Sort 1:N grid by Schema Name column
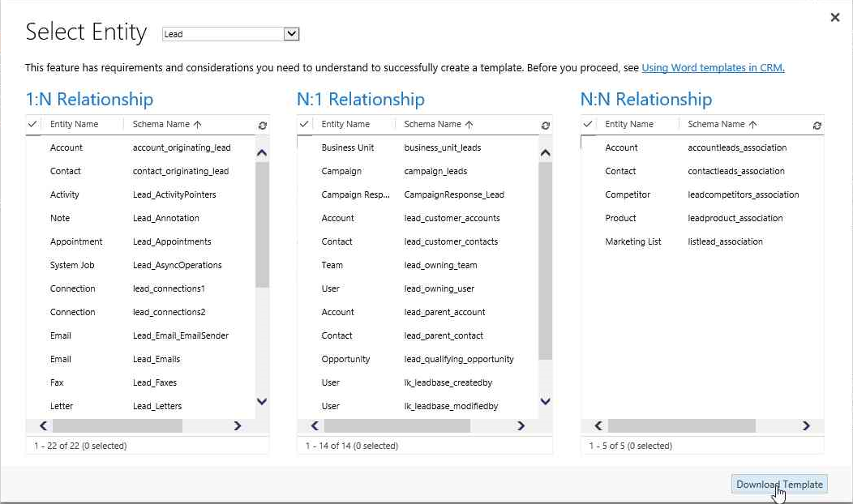Screen dimensions: 853x504 (166, 124)
